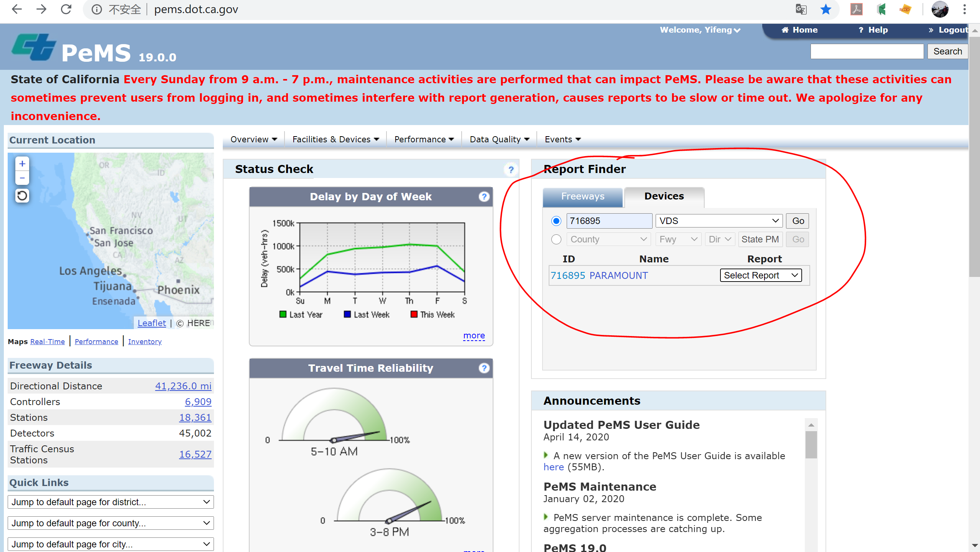Viewport: 980px width, 552px height.
Task: Open jump to district dropdown
Action: pos(111,502)
